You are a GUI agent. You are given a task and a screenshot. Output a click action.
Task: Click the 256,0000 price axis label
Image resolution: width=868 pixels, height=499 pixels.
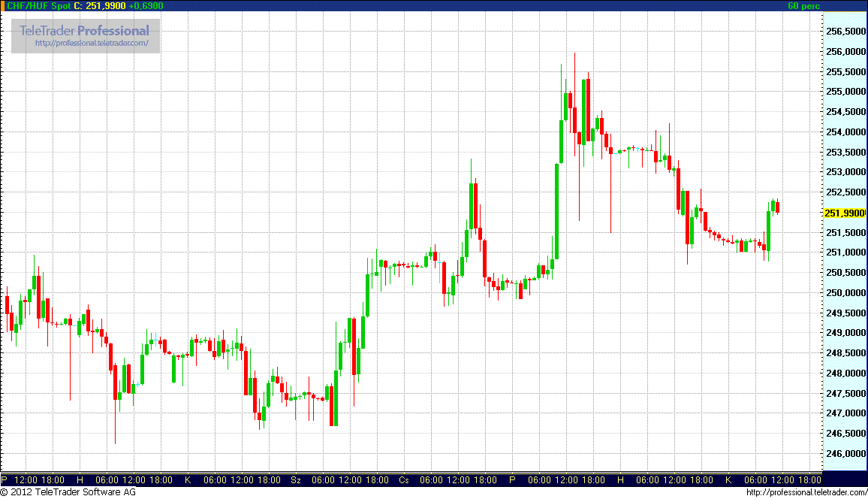tap(846, 52)
